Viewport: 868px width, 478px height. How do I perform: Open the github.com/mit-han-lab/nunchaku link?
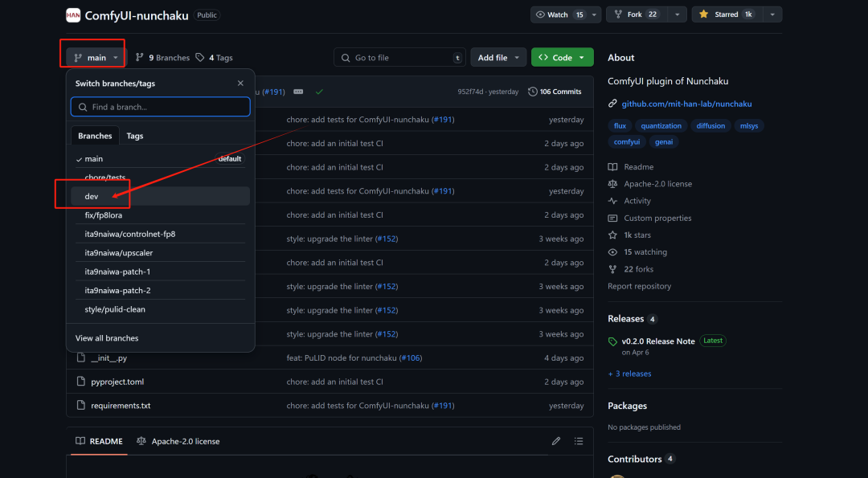pyautogui.click(x=686, y=104)
